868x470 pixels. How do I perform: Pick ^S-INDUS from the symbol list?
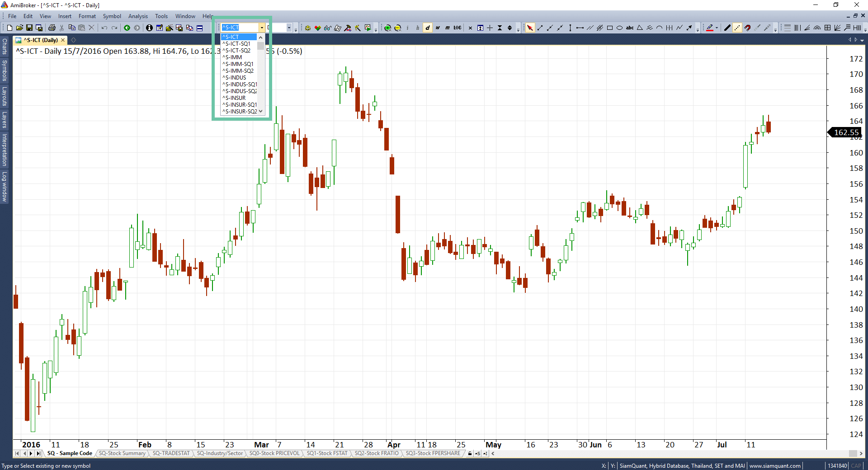pyautogui.click(x=234, y=78)
